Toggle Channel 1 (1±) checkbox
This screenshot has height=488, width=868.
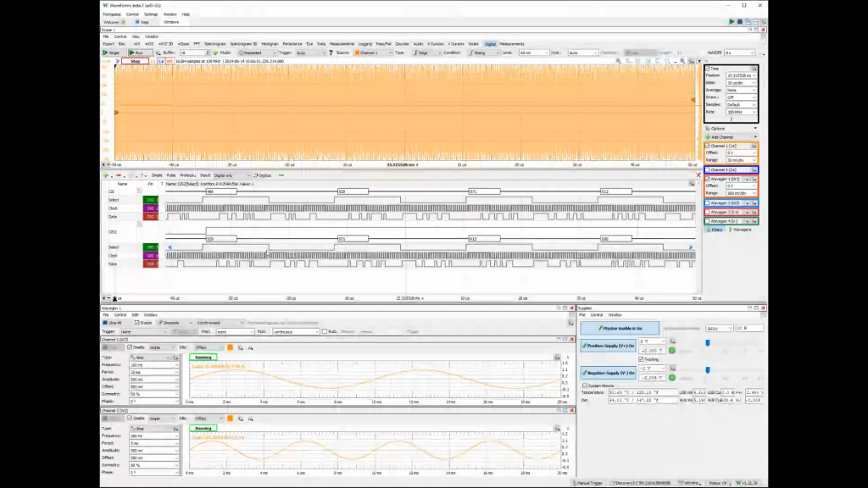(708, 146)
